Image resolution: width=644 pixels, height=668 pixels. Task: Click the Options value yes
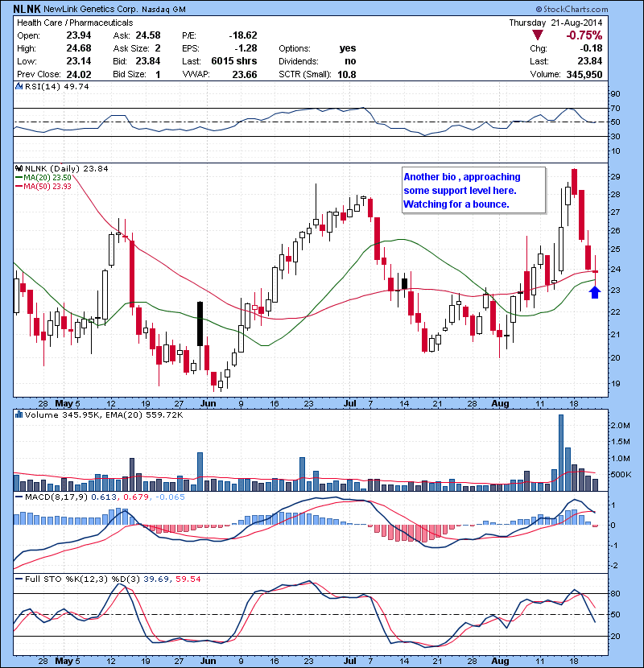(x=348, y=48)
